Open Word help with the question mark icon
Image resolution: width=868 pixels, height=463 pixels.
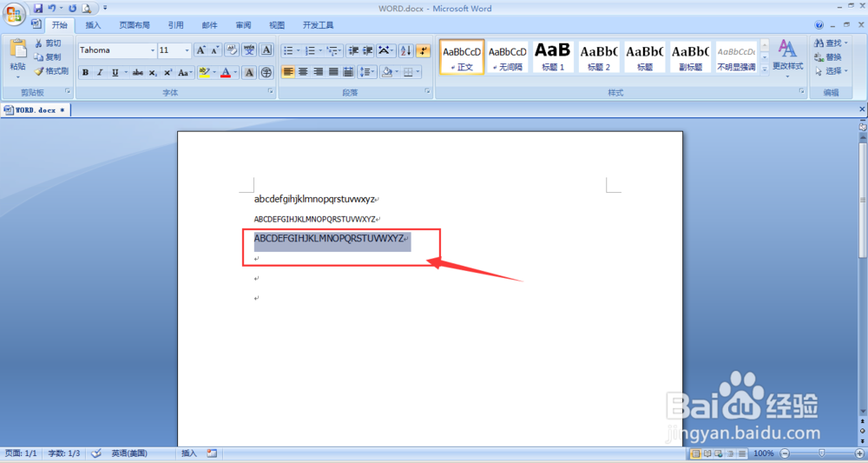click(x=819, y=25)
